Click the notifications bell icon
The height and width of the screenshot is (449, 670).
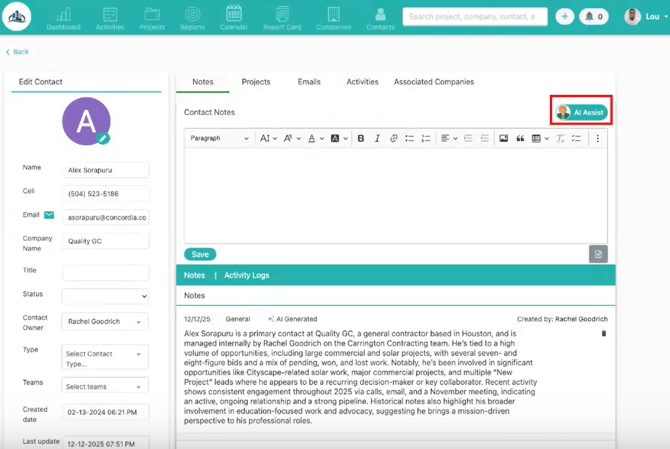(594, 17)
